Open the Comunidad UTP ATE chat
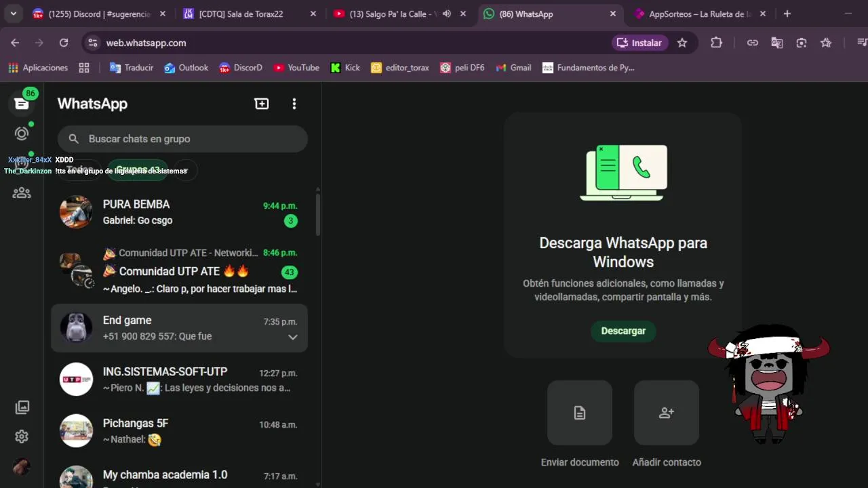The width and height of the screenshot is (868, 488). click(179, 270)
